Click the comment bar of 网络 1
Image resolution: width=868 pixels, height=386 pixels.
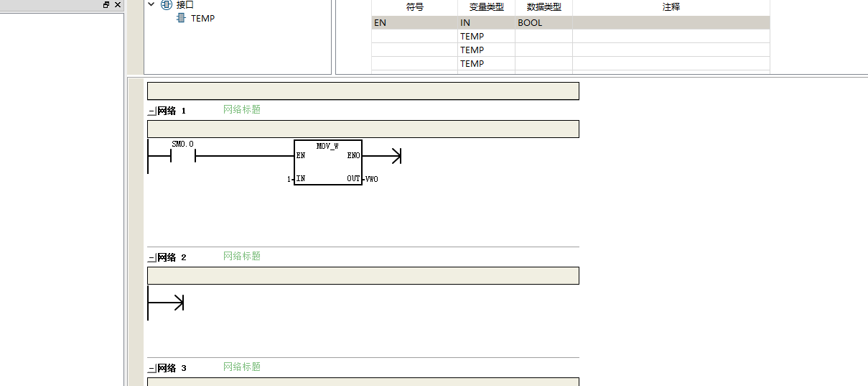363,129
